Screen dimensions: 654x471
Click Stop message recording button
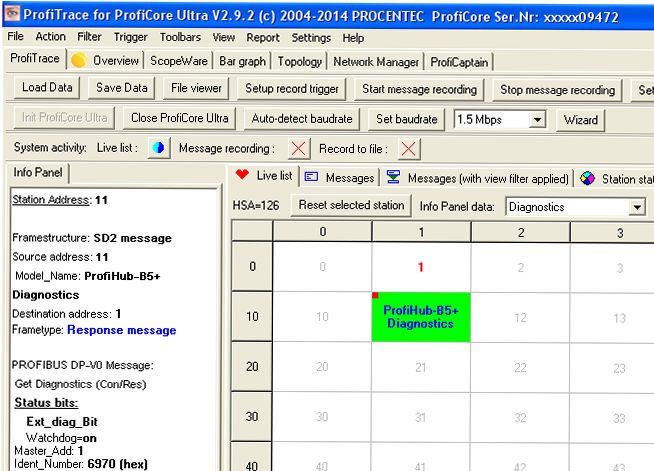tap(557, 90)
